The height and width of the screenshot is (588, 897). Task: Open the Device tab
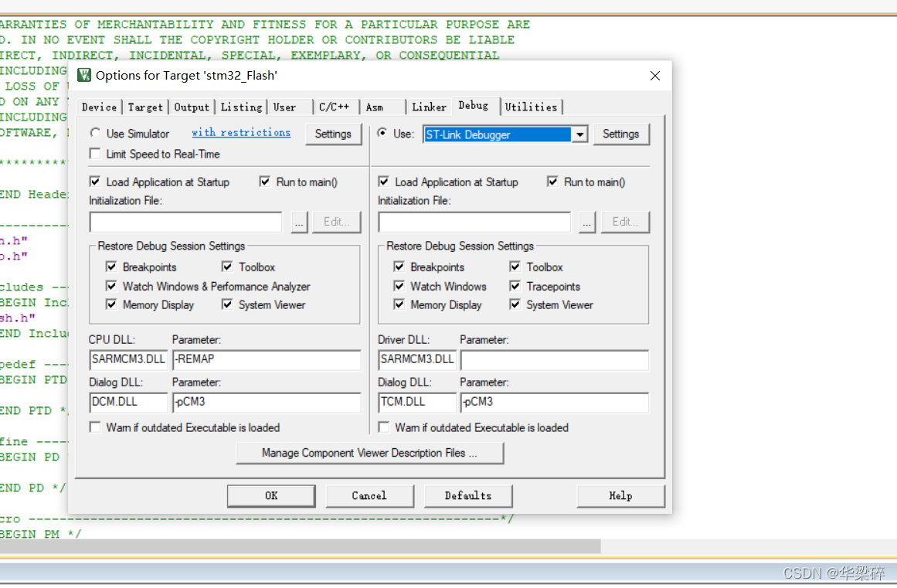[100, 107]
